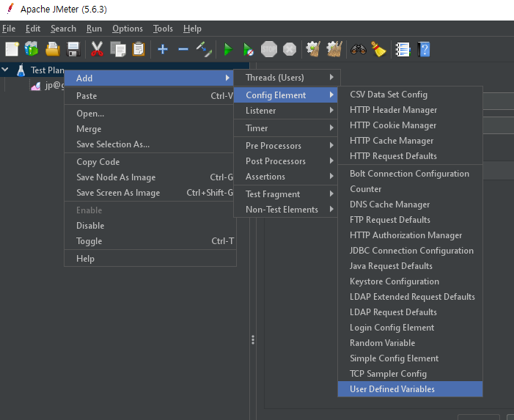Select Random Variable config element

point(410,343)
